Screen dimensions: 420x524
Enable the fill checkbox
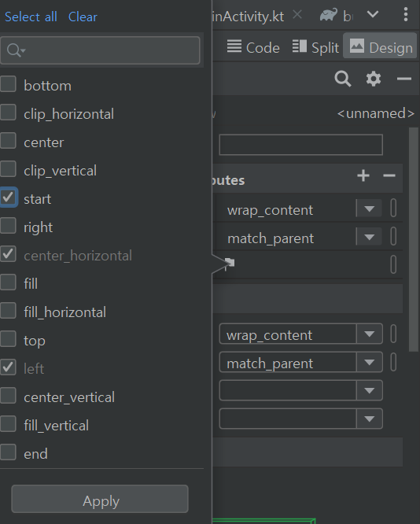coord(9,282)
